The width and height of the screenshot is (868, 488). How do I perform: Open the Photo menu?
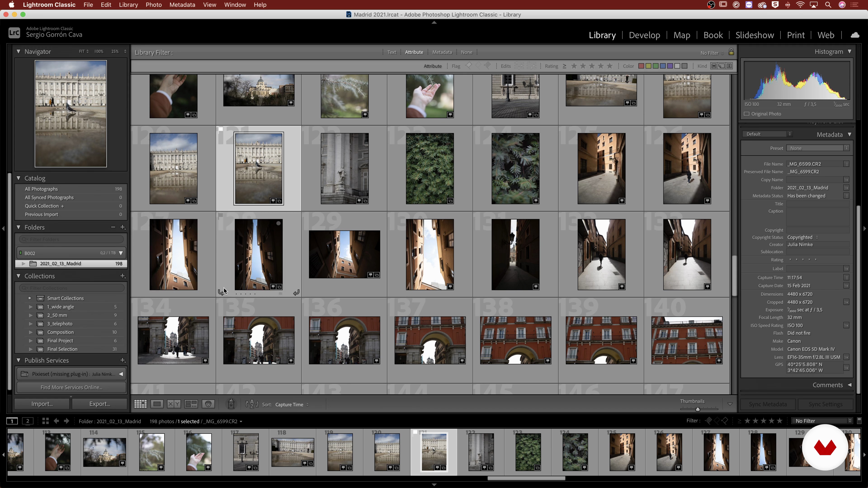coord(154,5)
